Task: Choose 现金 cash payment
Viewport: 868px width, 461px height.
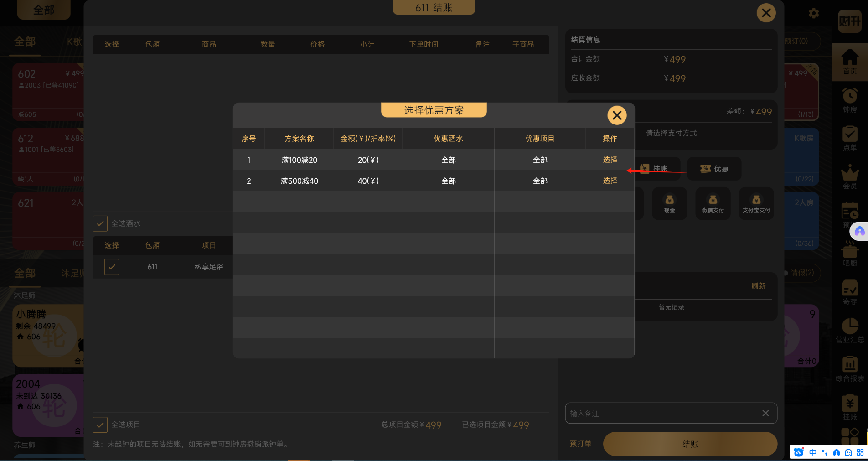Action: 669,203
